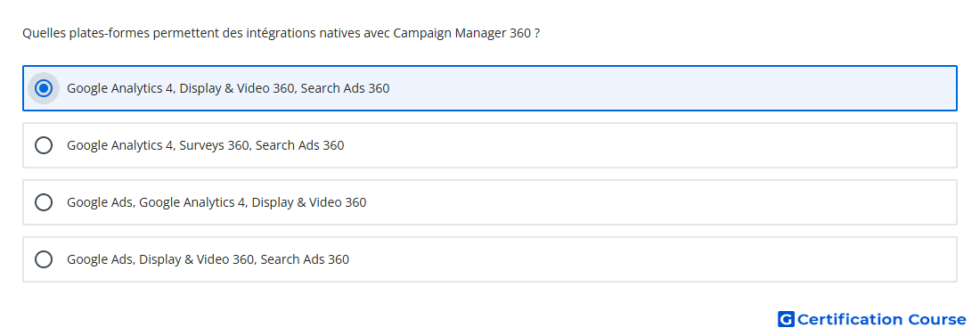
Task: Click the already selected first answer radio button
Action: pyautogui.click(x=44, y=88)
